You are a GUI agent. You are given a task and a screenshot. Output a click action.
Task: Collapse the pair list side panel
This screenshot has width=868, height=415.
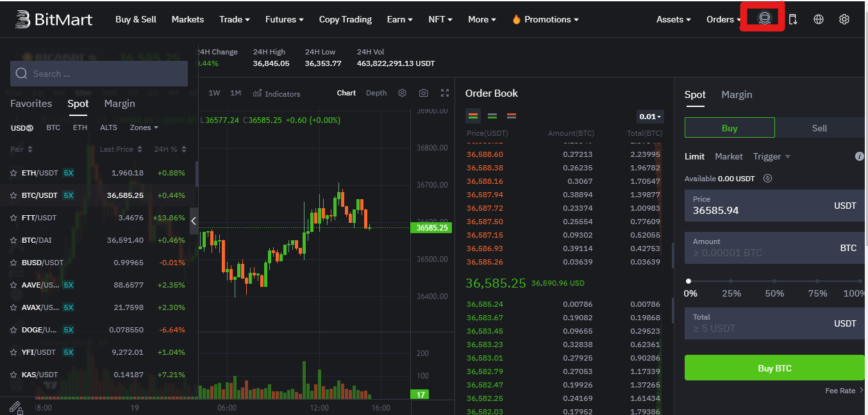click(194, 221)
